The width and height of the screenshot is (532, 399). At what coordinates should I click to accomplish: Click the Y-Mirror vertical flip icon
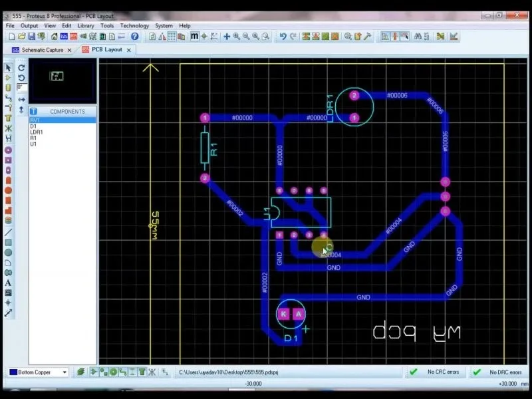[21, 110]
